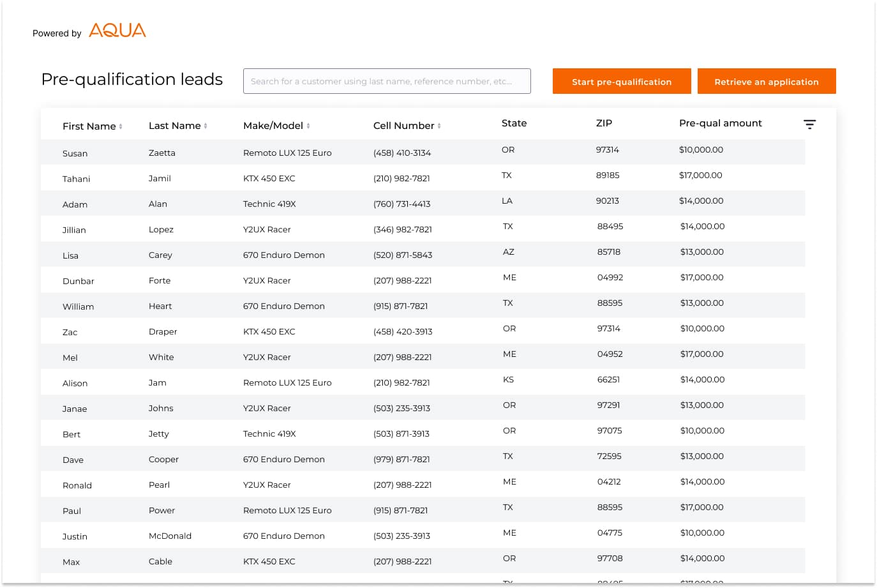Click phone (760) 731-4413
The image size is (877, 588).
point(402,204)
